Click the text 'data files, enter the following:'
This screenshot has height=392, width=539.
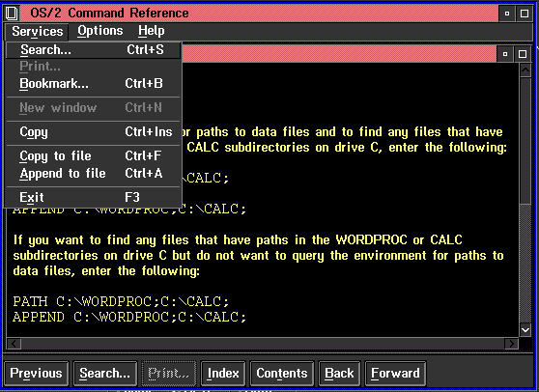pos(106,271)
